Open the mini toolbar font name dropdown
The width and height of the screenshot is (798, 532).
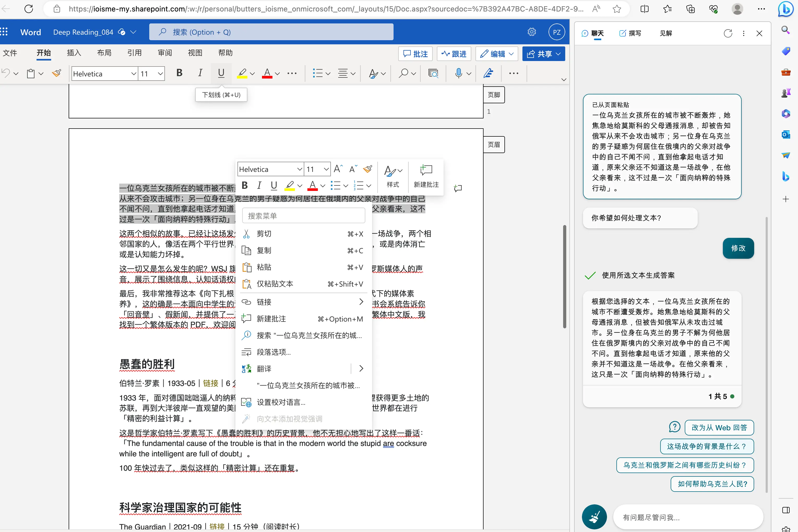300,169
